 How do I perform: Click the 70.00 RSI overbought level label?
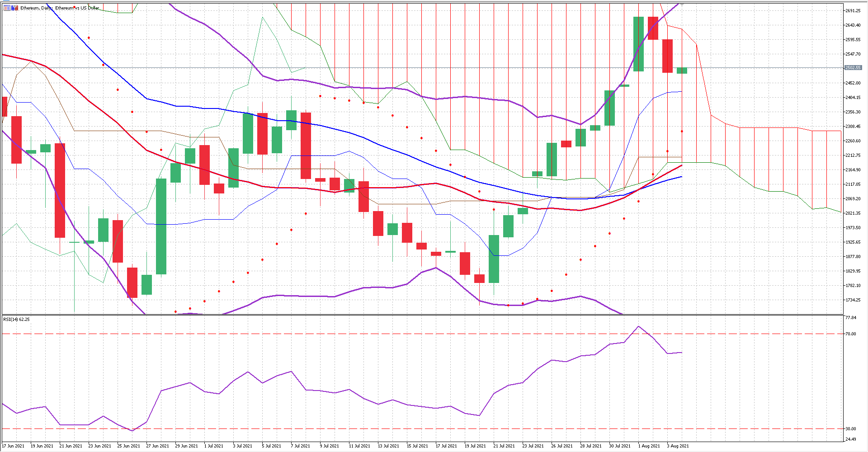tap(850, 334)
